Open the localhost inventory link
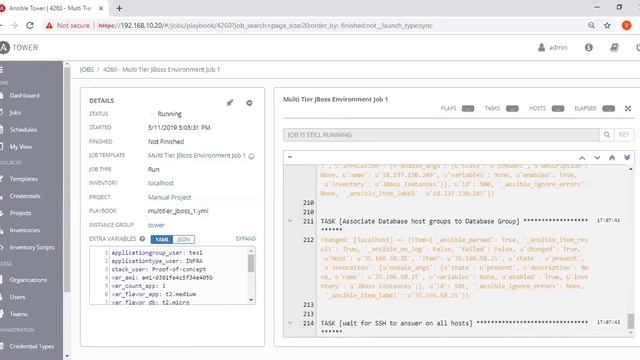This screenshot has height=360, width=640. (161, 183)
